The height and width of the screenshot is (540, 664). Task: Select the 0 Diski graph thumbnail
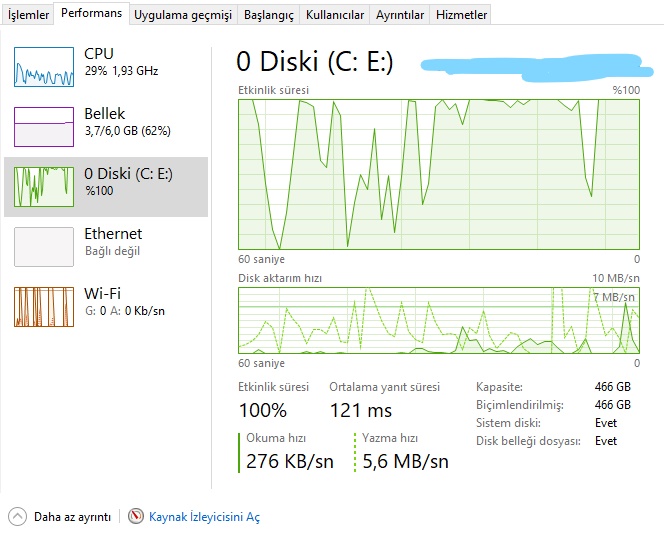pos(44,186)
